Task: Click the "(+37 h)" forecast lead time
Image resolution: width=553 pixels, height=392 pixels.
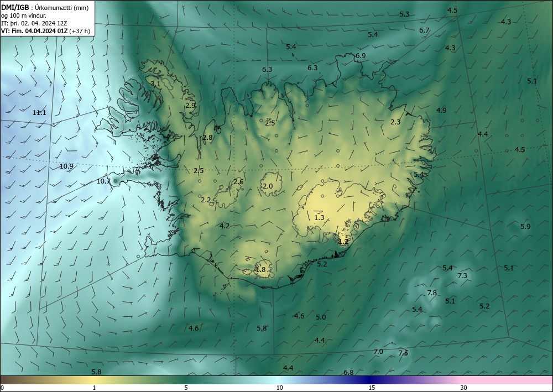Action: coord(80,31)
